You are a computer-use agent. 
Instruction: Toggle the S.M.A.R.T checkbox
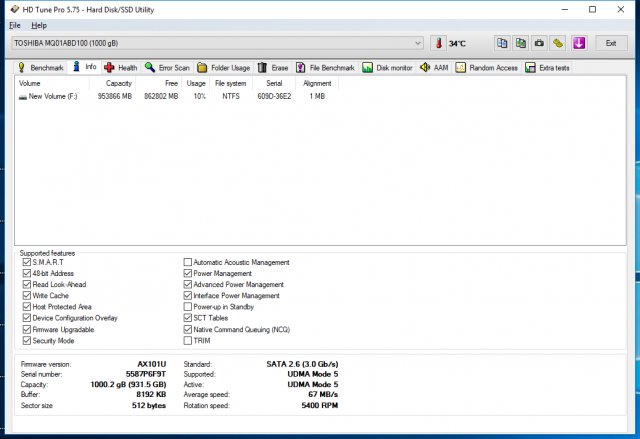pos(26,263)
